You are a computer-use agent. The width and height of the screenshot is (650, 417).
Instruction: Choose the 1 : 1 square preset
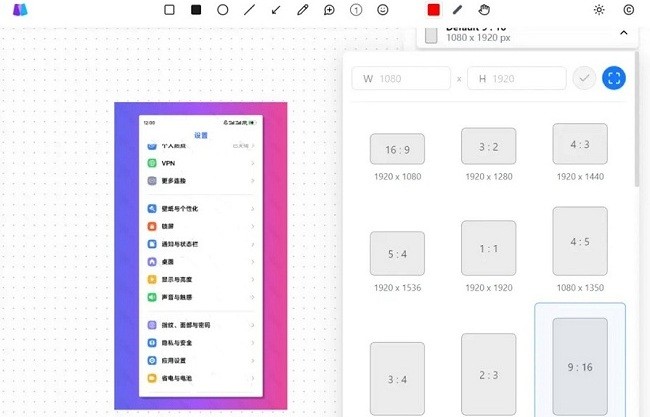(489, 248)
